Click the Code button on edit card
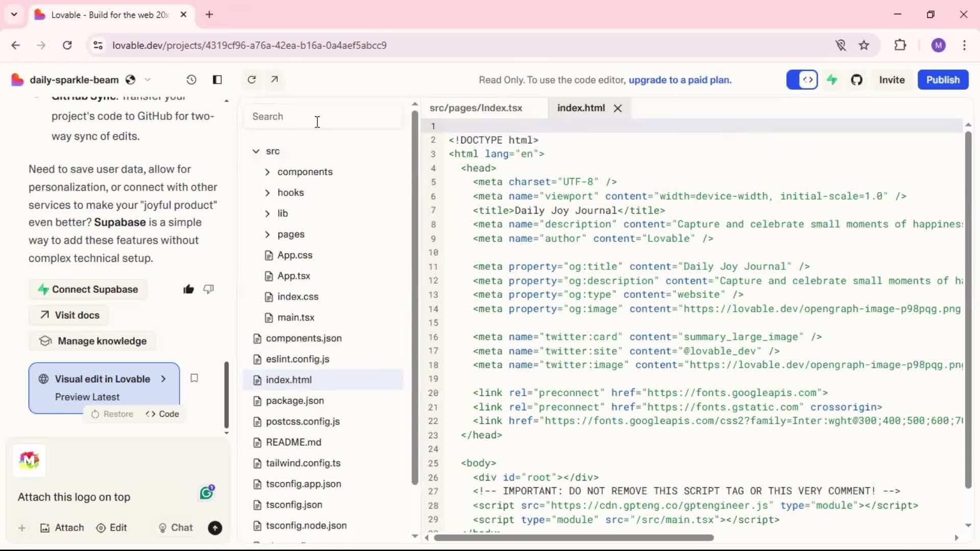Image resolution: width=980 pixels, height=551 pixels. pyautogui.click(x=162, y=414)
